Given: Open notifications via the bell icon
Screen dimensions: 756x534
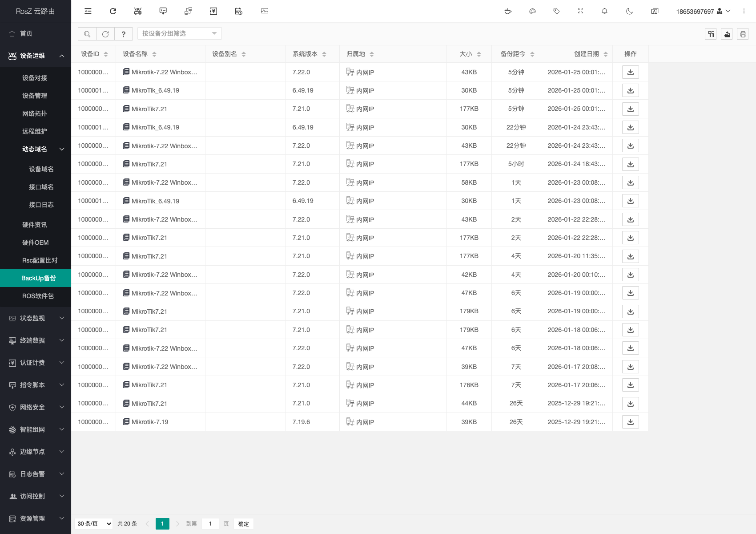Looking at the screenshot, I should point(604,11).
